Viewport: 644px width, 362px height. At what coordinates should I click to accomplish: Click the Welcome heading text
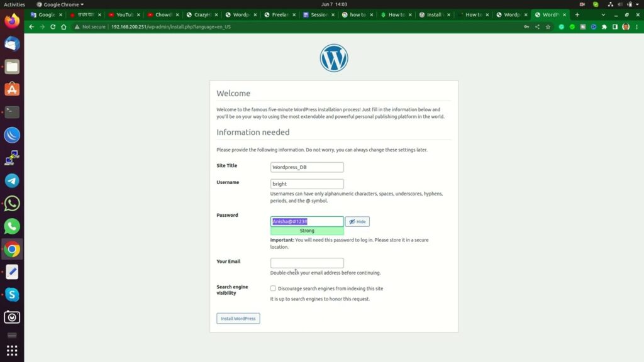[x=233, y=93]
